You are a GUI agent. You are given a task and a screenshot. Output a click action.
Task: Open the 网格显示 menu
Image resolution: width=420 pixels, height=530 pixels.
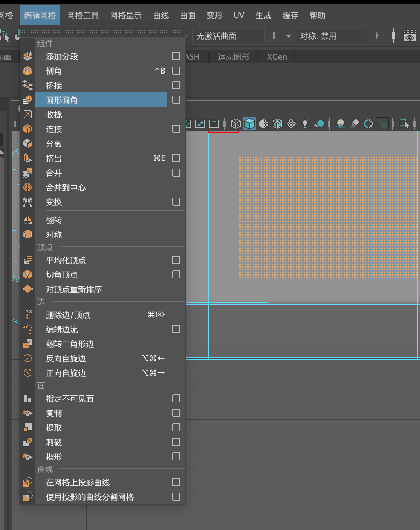[x=126, y=15]
